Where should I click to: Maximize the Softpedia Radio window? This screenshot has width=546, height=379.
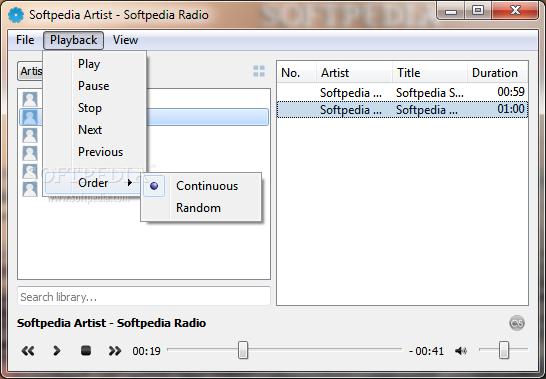478,11
